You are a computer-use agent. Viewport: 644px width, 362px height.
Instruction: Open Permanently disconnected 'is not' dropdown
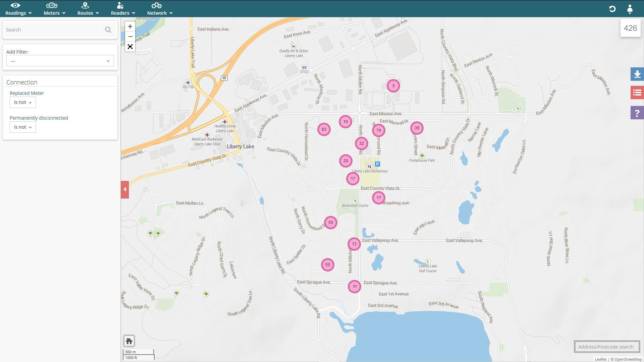pyautogui.click(x=22, y=127)
